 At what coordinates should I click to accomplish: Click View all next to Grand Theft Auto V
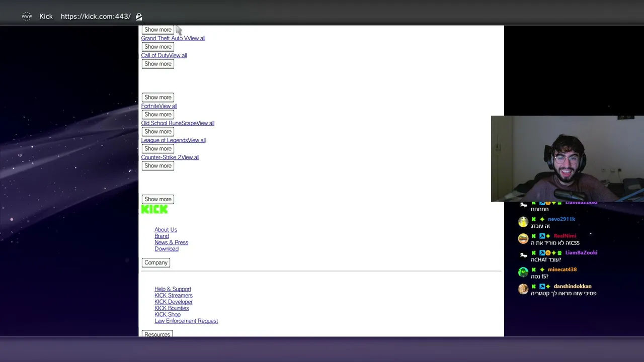(196, 38)
